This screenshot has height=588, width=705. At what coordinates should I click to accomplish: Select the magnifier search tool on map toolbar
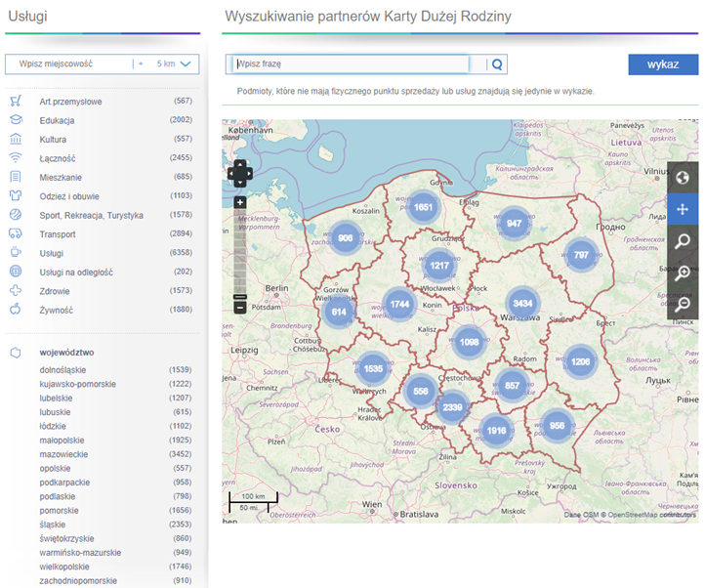[683, 240]
